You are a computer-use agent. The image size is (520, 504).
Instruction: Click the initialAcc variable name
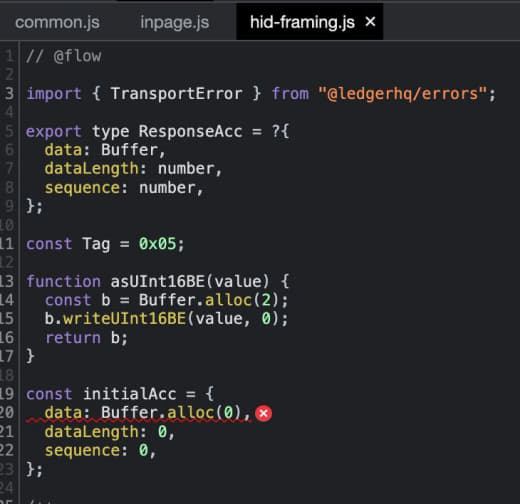coord(130,394)
